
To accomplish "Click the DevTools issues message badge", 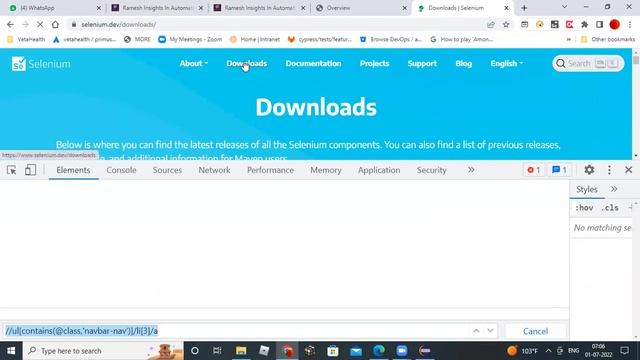I will point(559,170).
